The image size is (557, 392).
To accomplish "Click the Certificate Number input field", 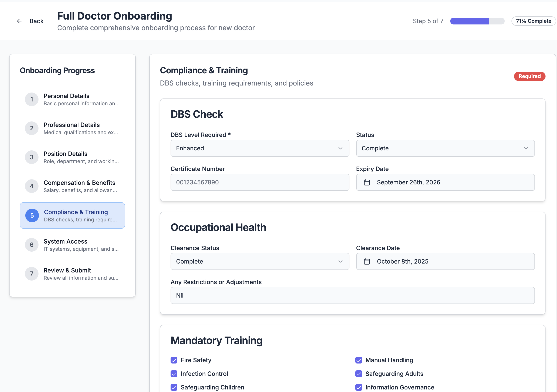I will click(x=260, y=182).
